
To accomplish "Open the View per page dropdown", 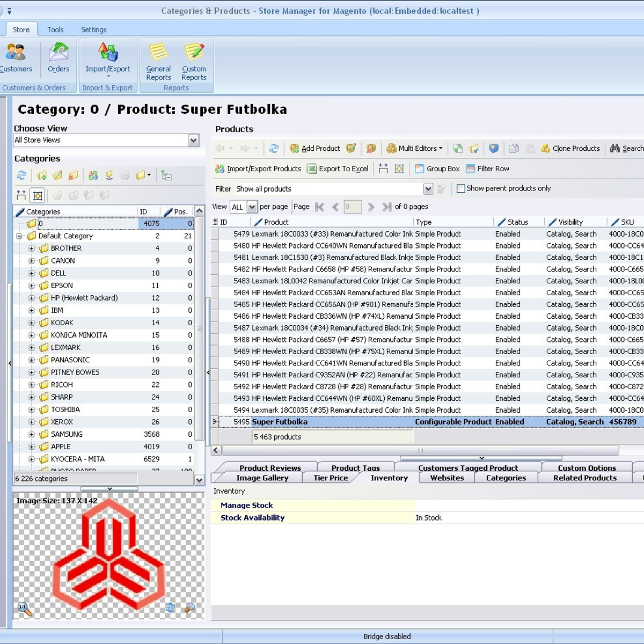I will click(252, 207).
